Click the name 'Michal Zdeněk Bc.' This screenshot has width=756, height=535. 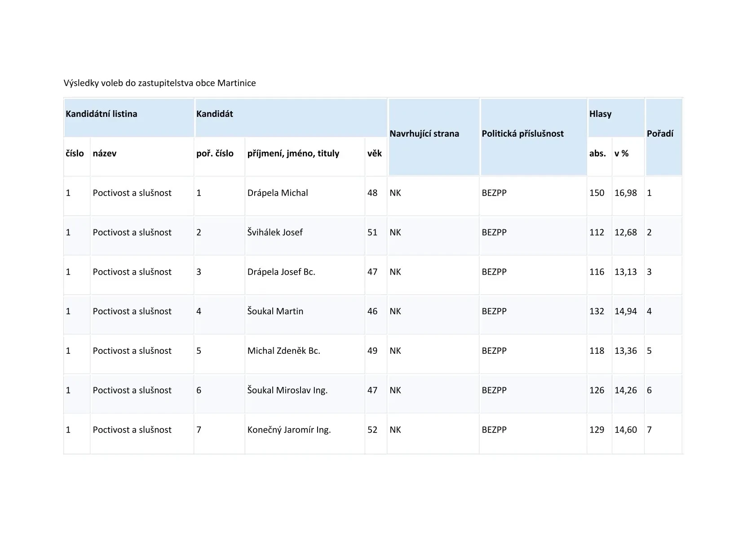[284, 351]
